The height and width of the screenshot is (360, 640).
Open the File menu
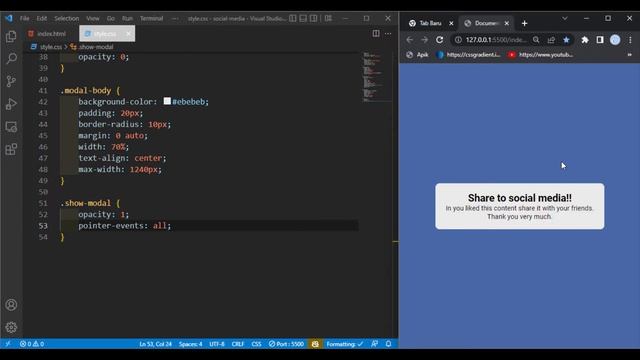[x=24, y=18]
